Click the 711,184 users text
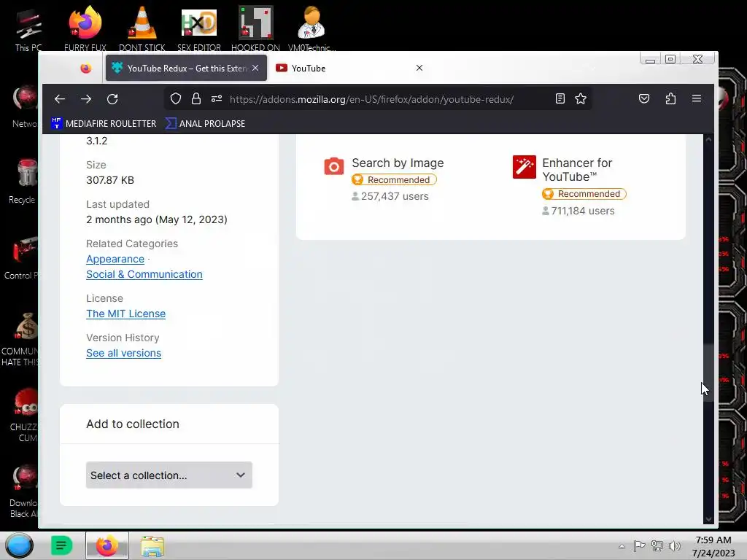Screen dimensions: 747x560 coord(583,211)
